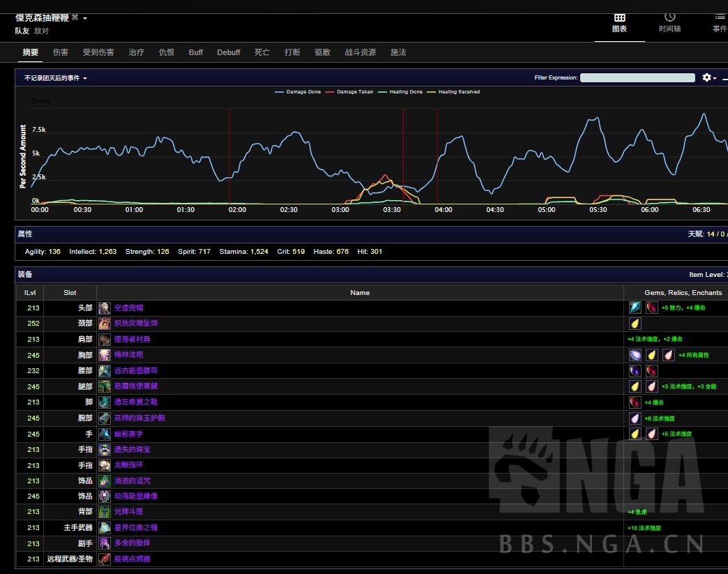
Task: Click the 梅林法袍 chest item icon
Action: 104,355
